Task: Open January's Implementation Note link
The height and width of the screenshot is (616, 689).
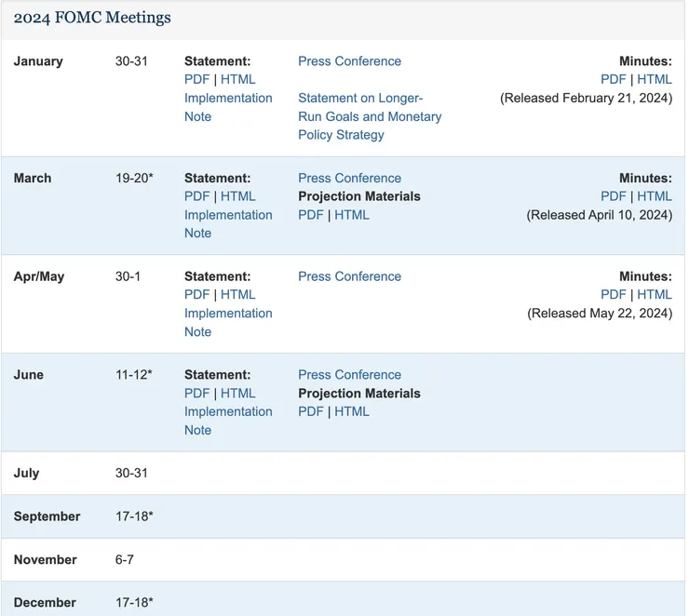Action: click(x=228, y=99)
